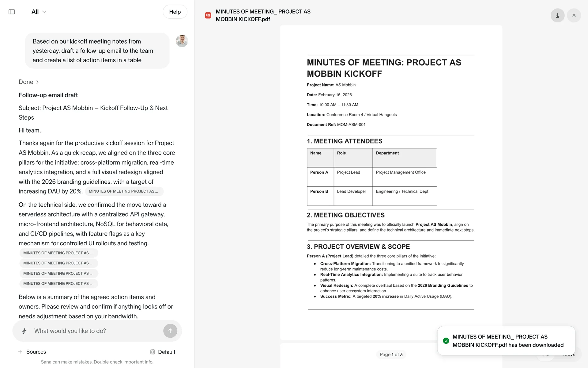Click the Page 1 of 3 indicator
Viewport: 588px width, 368px height.
(391, 355)
